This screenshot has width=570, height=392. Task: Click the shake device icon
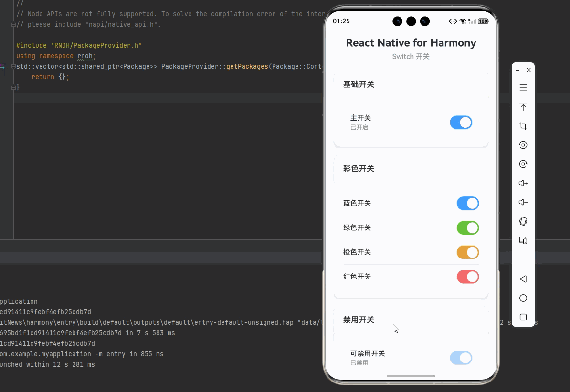(523, 221)
